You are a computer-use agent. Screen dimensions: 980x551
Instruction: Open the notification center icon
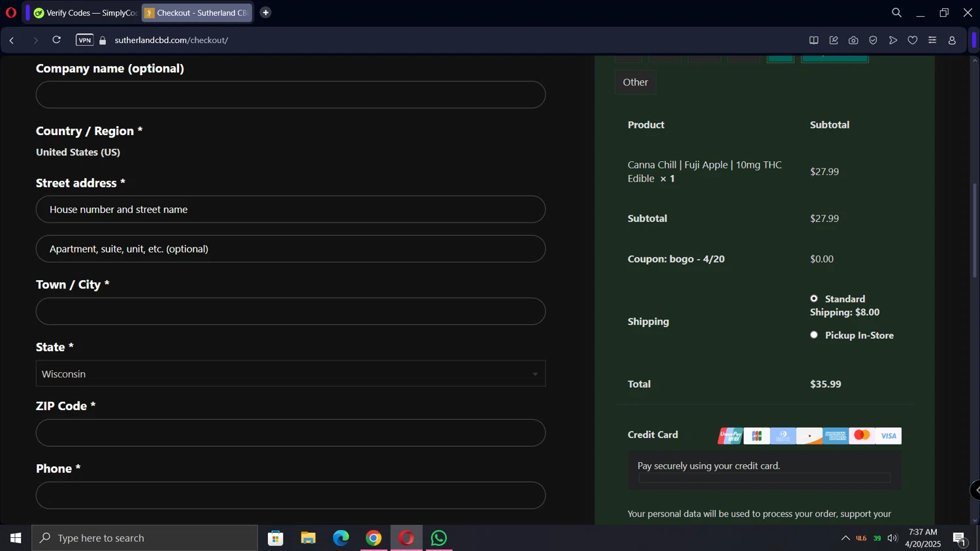pos(960,539)
